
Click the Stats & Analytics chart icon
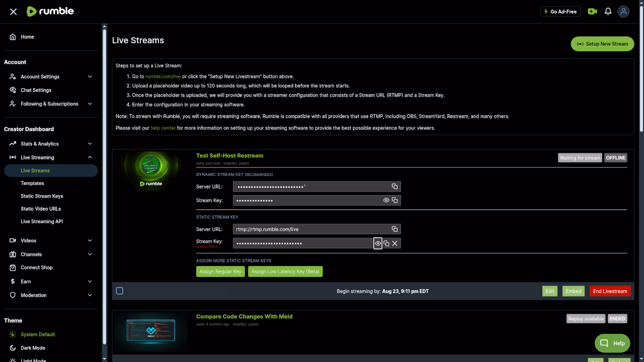(x=13, y=144)
